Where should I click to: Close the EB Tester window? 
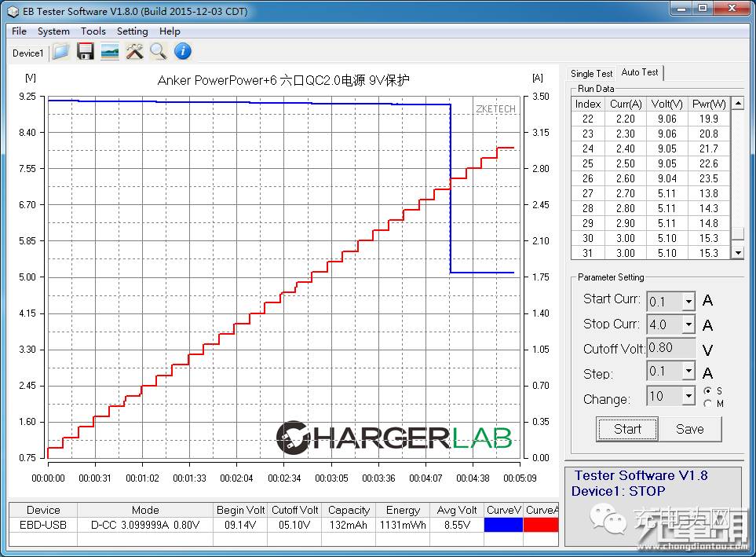(x=732, y=8)
